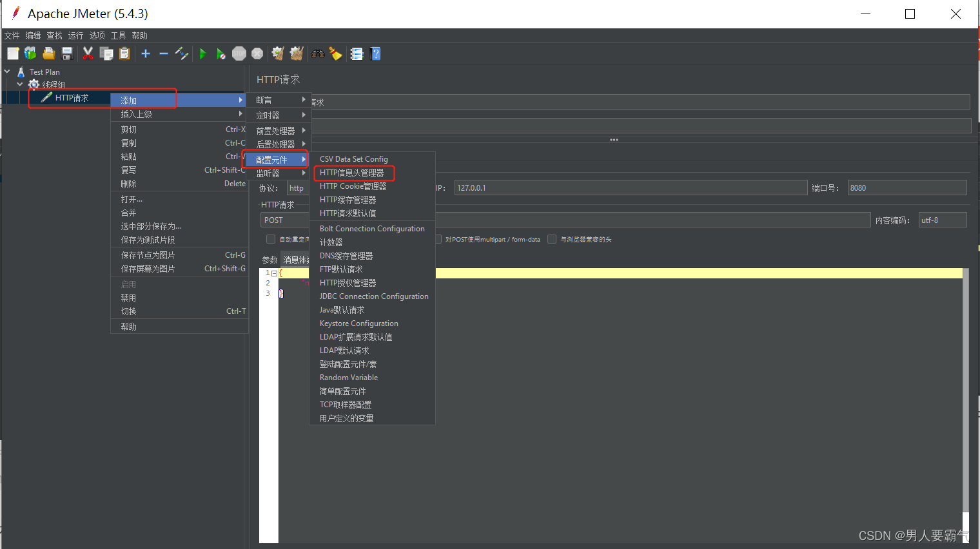Click the thread group gear icon
The image size is (980, 549).
(34, 84)
